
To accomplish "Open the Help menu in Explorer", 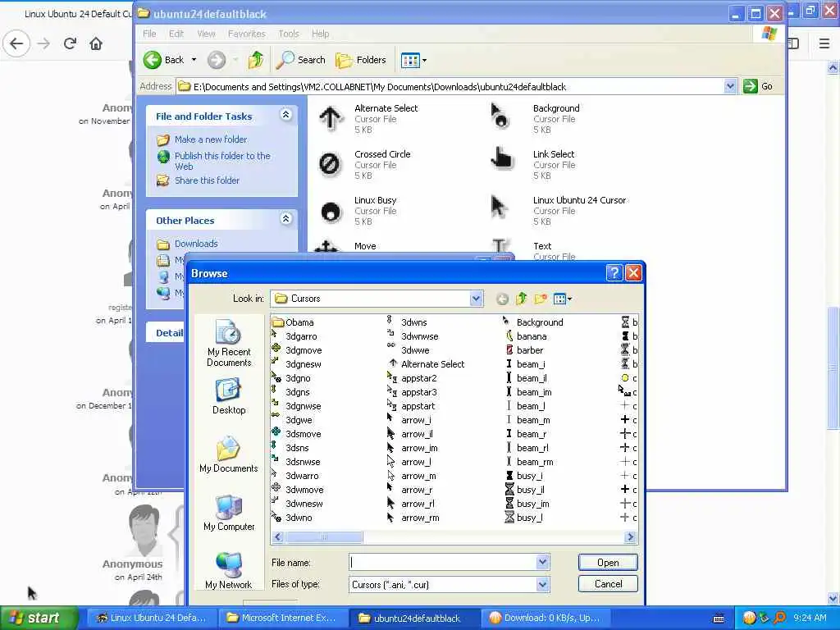I will (321, 34).
